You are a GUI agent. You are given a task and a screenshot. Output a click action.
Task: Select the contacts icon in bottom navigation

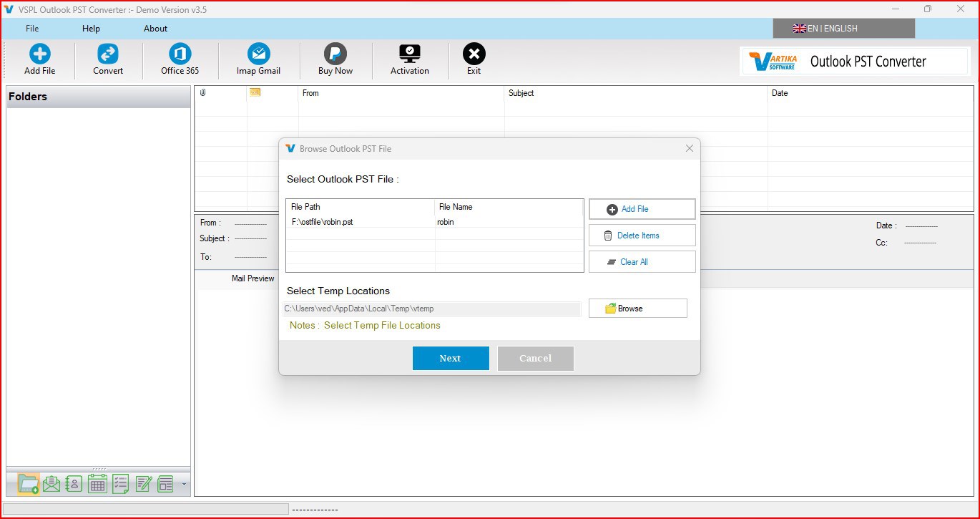tap(74, 484)
